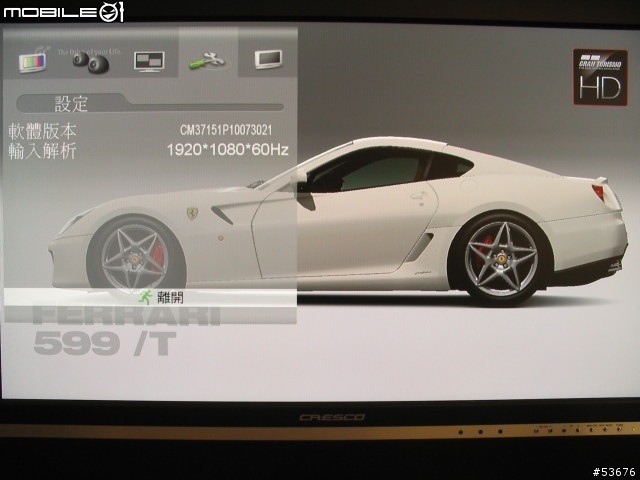640x480 pixels.
Task: Open the picture settings color-bars TV icon
Action: pos(32,62)
